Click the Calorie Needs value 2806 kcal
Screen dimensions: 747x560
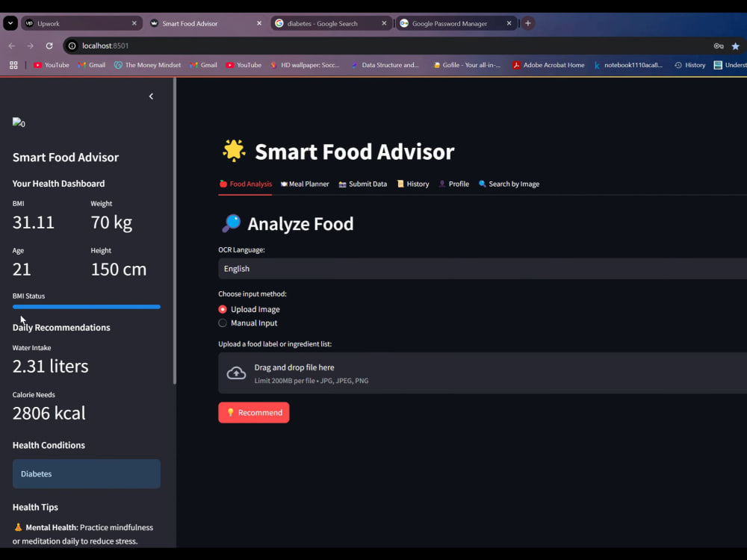pos(49,414)
